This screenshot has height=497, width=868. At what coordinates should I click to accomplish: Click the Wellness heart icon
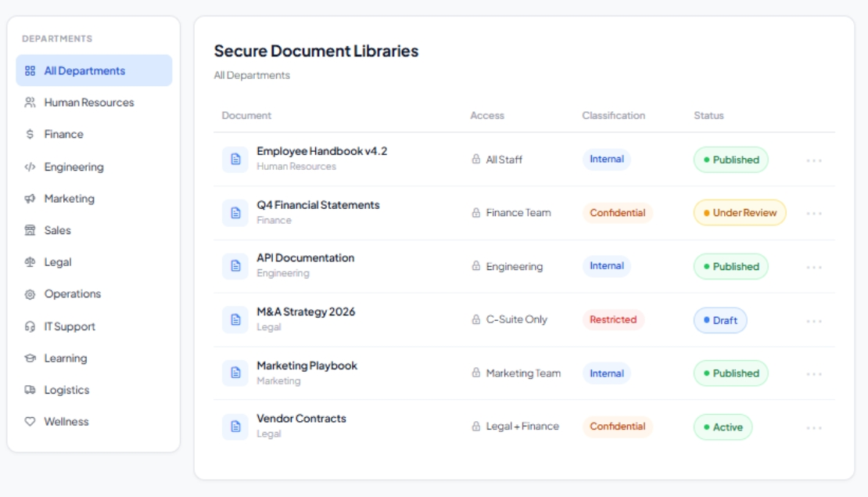click(30, 422)
